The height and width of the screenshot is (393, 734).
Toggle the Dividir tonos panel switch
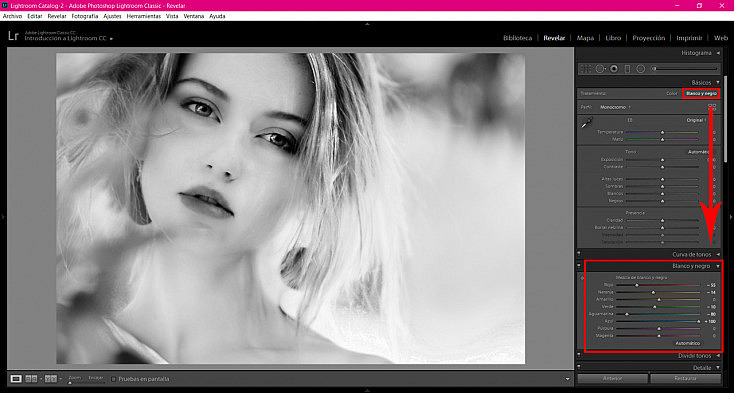(x=579, y=356)
